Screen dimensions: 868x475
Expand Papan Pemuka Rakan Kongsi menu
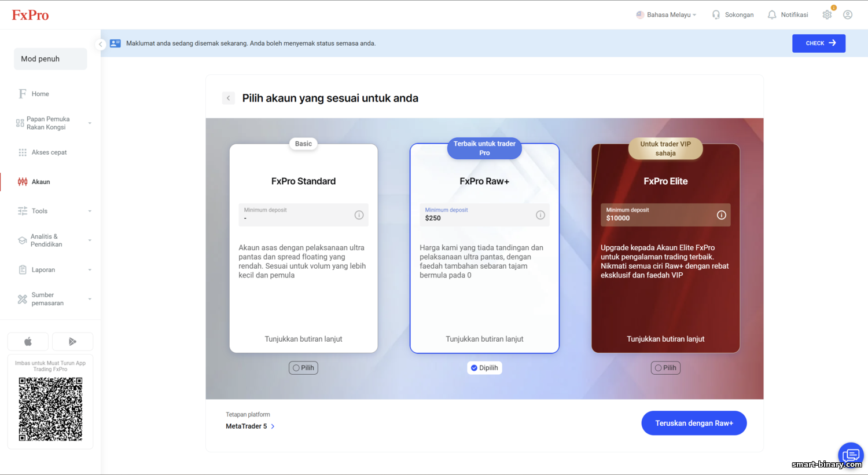coord(90,123)
